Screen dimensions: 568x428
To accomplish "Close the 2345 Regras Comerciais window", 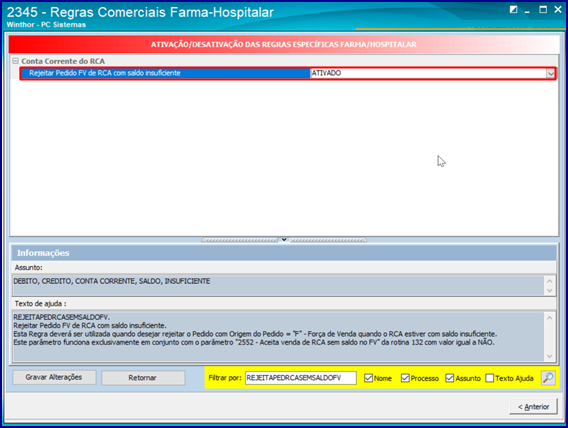I will coord(557,10).
